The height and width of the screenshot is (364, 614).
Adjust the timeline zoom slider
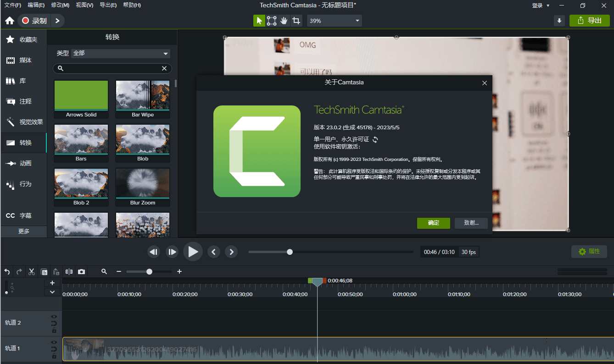[149, 271]
